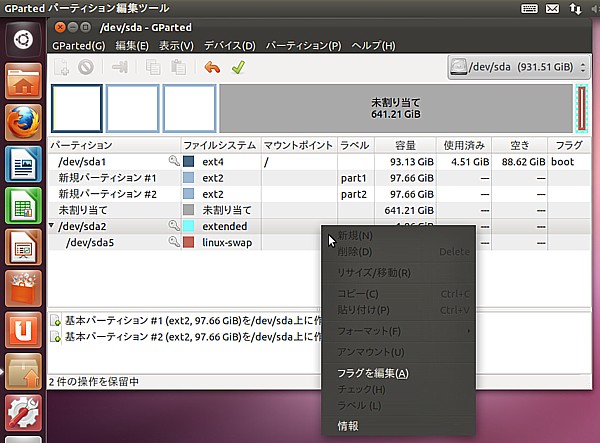Click the red linux-swap color swatch
Viewport: 600px width, 443px height.
[x=188, y=242]
